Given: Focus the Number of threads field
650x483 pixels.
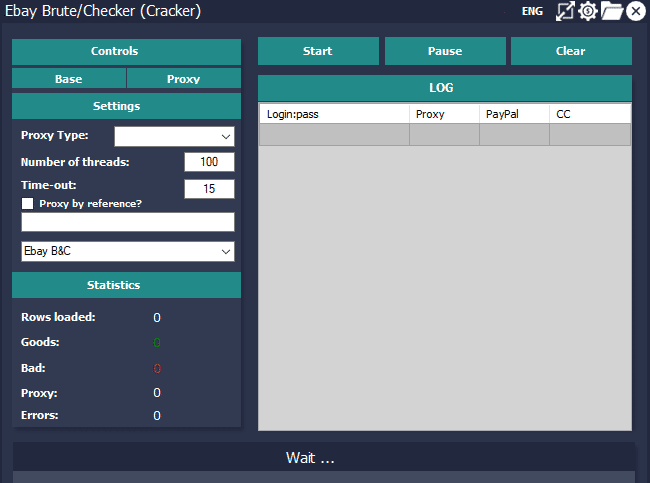Looking at the screenshot, I should pos(209,162).
